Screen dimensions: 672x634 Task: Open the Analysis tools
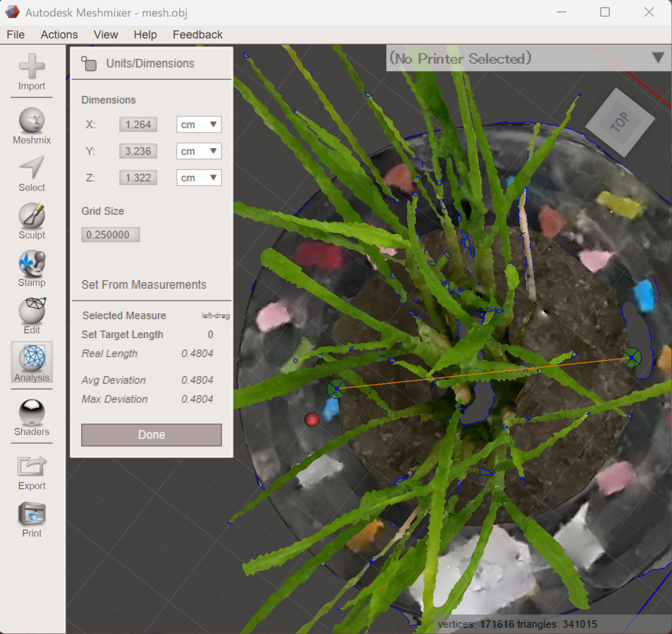pos(31,363)
